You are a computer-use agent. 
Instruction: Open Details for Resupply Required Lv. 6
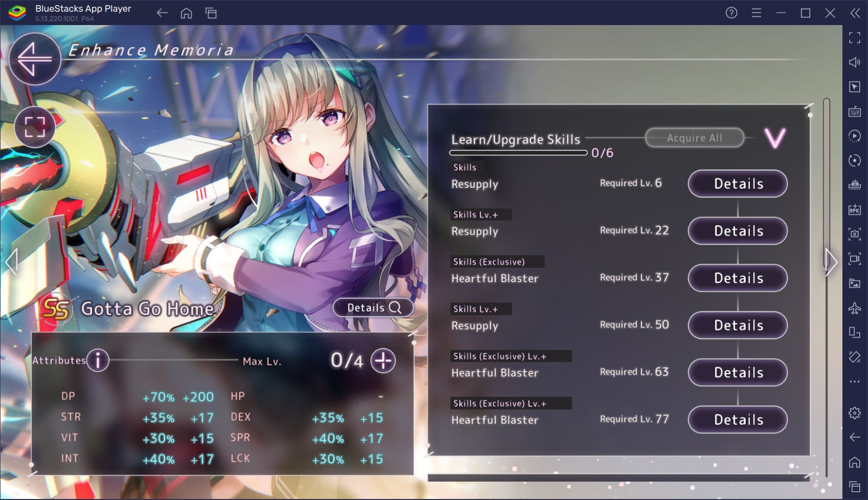(x=738, y=184)
